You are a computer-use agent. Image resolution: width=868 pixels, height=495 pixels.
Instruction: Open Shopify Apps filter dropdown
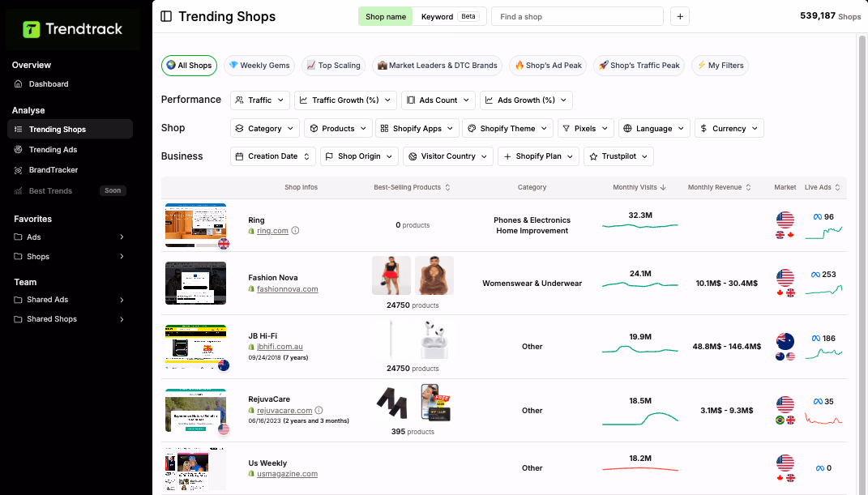pyautogui.click(x=417, y=128)
